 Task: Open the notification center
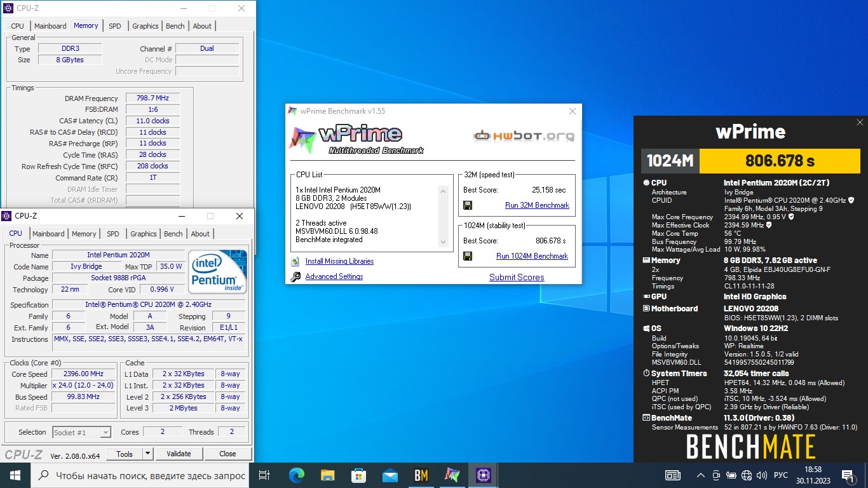[x=848, y=475]
